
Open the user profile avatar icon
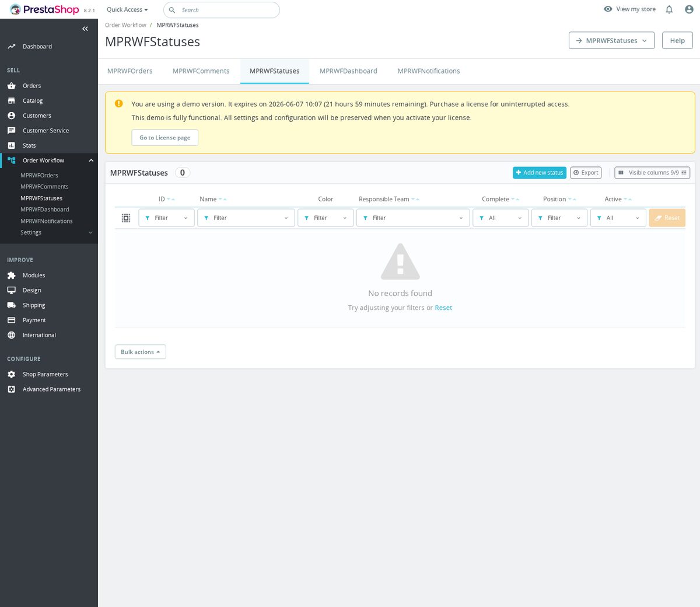(689, 9)
